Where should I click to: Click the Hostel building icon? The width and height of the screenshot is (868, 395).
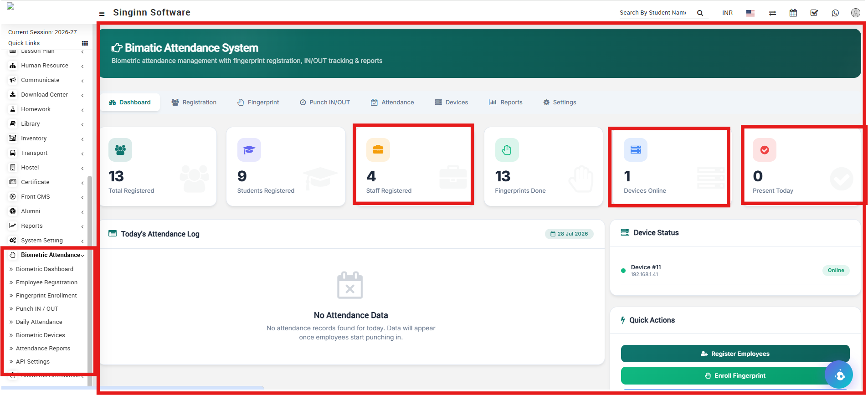(13, 168)
